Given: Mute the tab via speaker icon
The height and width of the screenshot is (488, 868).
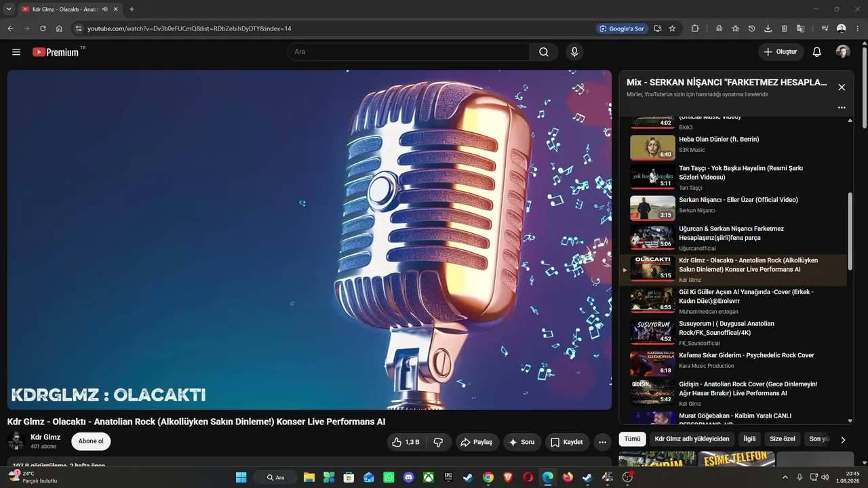Looking at the screenshot, I should coord(105,9).
